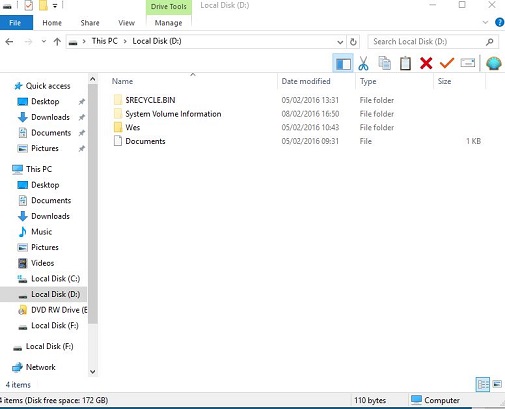Select the Documents file in the list
Viewport: 505px width, 409px height.
145,141
